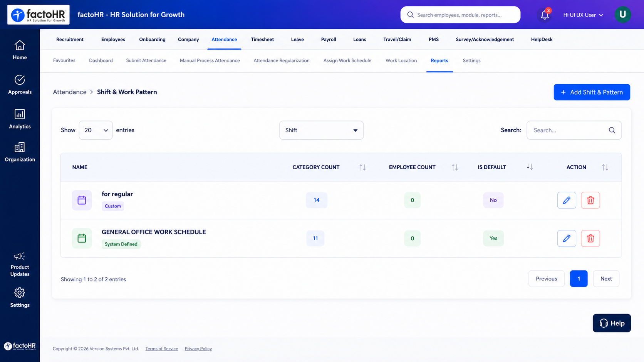This screenshot has width=644, height=362.
Task: Go to Submit Attendance
Action: coord(146,60)
